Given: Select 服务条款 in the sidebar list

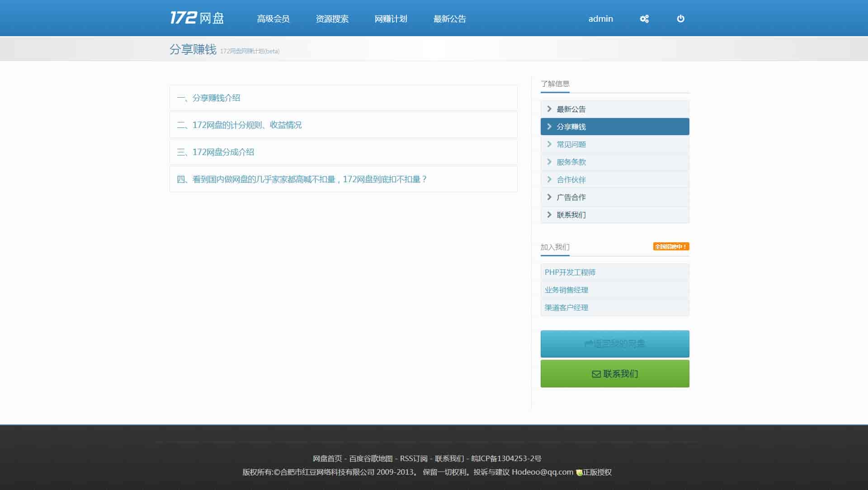Looking at the screenshot, I should (x=571, y=162).
